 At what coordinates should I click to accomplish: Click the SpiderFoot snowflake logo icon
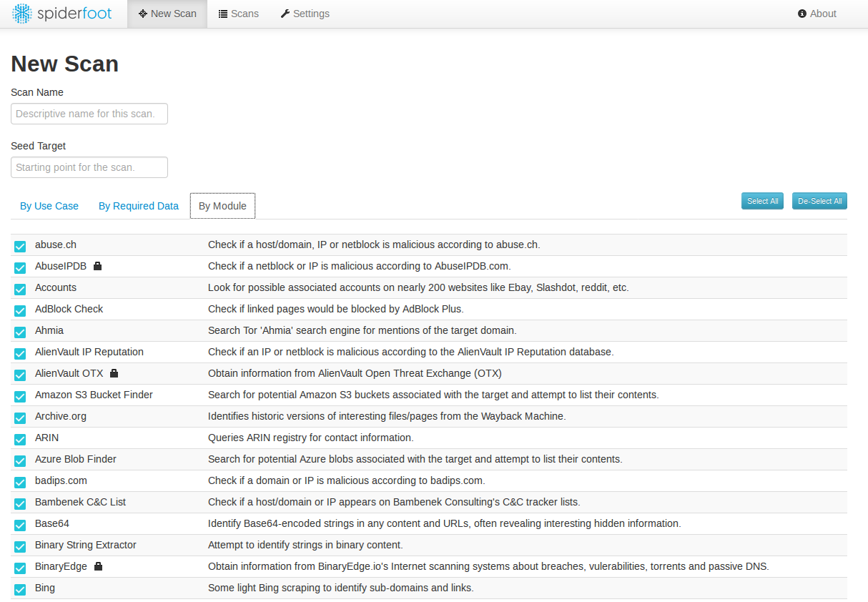tap(21, 13)
